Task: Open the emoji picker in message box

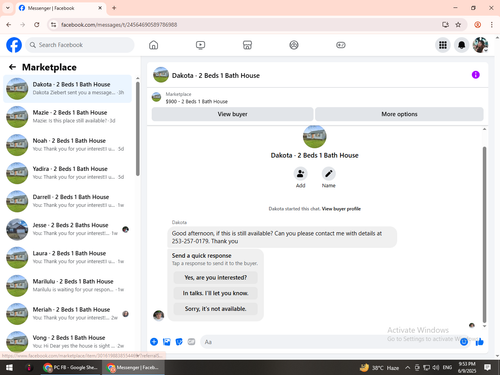Action: point(464,342)
